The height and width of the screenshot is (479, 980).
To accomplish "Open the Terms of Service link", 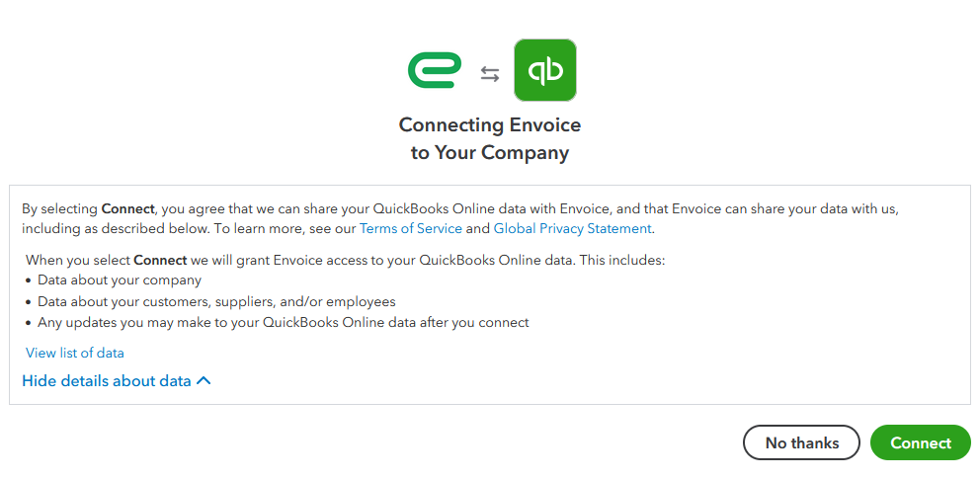I will tap(411, 228).
